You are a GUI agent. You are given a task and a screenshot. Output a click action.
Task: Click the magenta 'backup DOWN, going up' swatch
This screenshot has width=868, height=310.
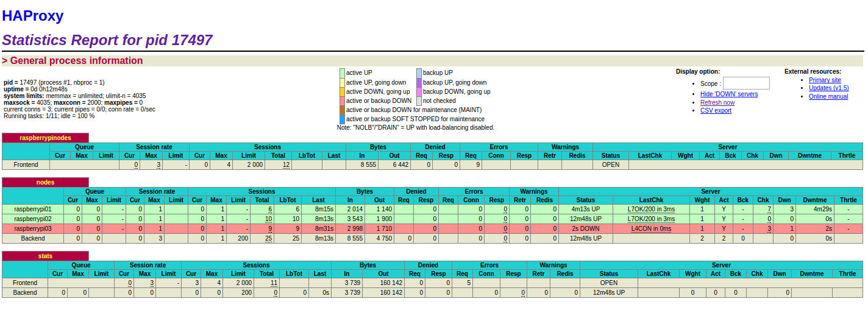coord(419,91)
